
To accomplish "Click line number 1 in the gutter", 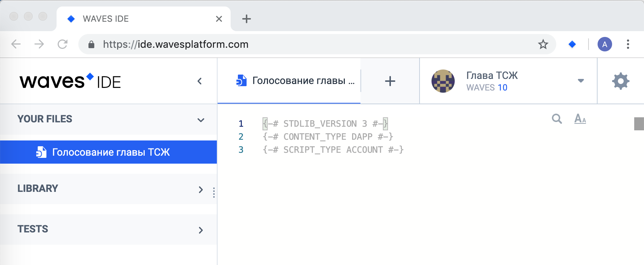I will [241, 124].
